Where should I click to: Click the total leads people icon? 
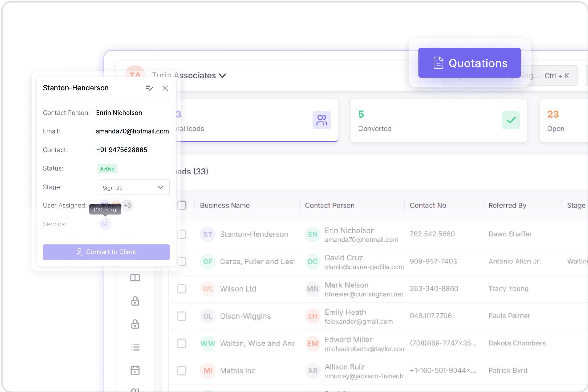coord(322,120)
